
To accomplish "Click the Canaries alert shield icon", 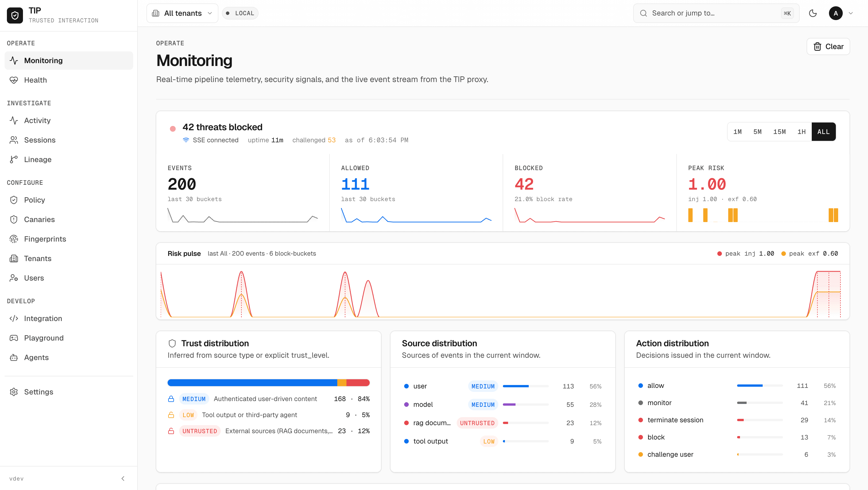I will point(14,219).
